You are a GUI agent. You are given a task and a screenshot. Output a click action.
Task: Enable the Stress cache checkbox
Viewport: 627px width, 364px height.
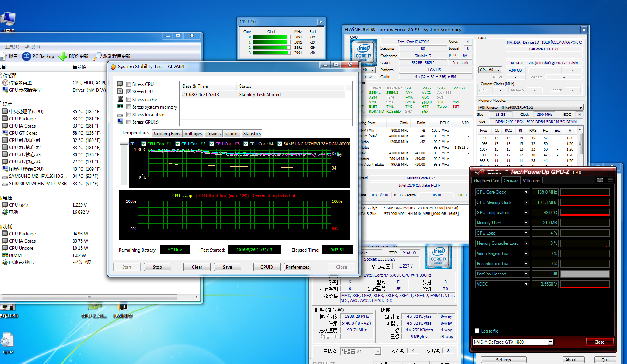pyautogui.click(x=129, y=100)
